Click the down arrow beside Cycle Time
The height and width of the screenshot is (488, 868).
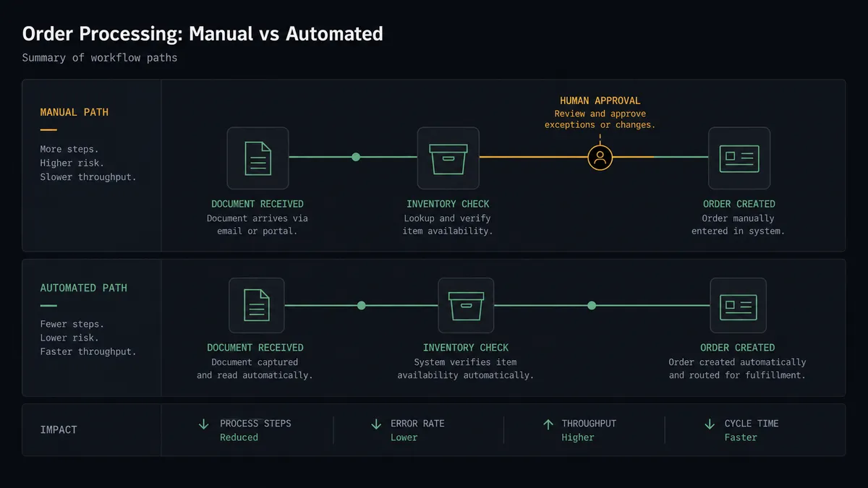710,424
